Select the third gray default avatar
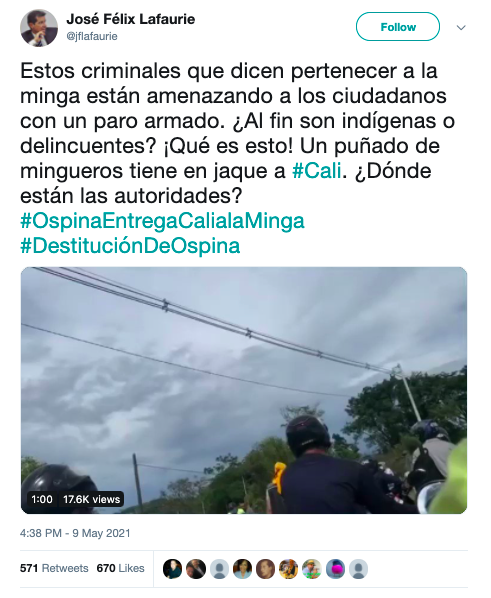491x598 pixels. [219, 569]
